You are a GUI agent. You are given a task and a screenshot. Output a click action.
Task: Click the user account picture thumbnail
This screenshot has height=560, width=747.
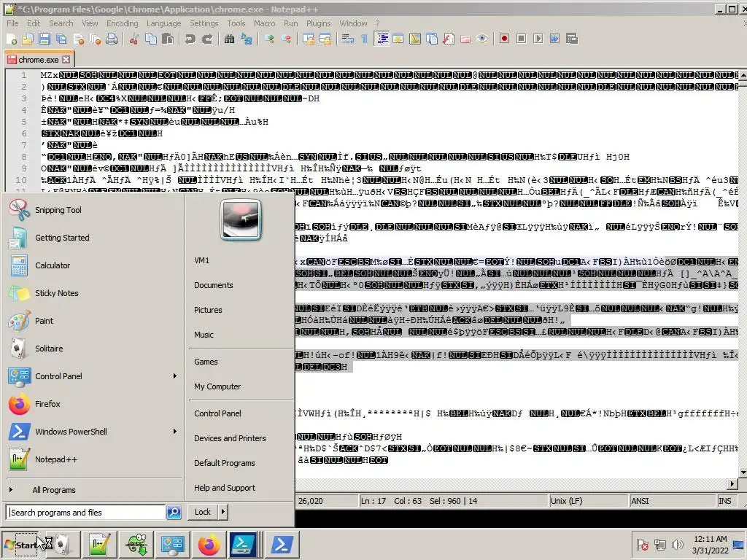coord(240,219)
